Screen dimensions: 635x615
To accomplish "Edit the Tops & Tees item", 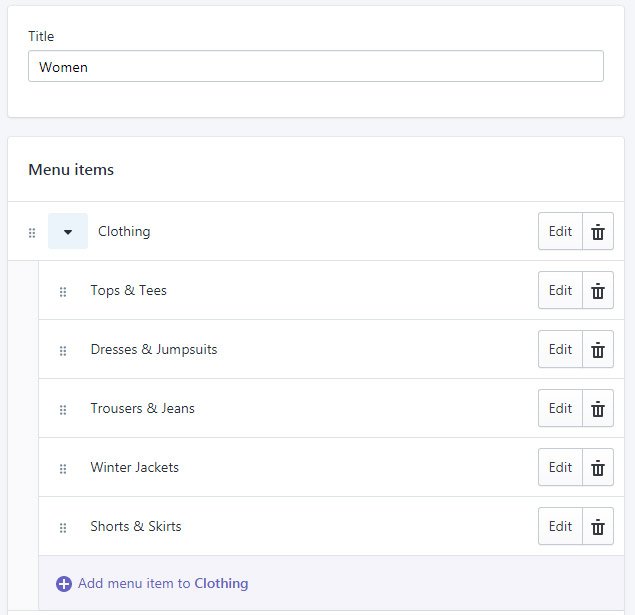I will 560,291.
